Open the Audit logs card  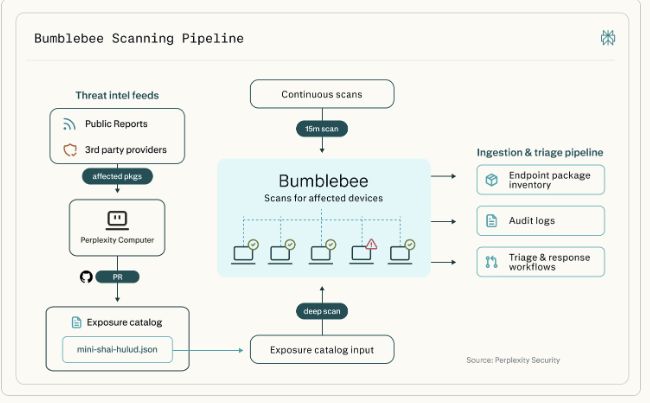(541, 221)
